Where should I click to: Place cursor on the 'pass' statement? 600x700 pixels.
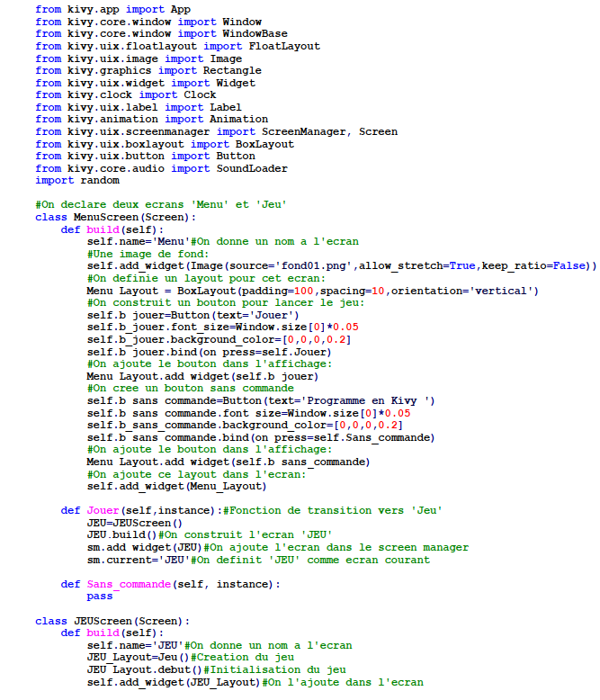(99, 596)
